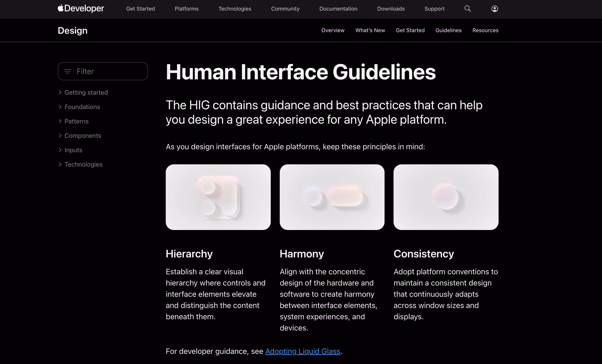Click the 'As you design interfaces' sentence

tap(295, 147)
